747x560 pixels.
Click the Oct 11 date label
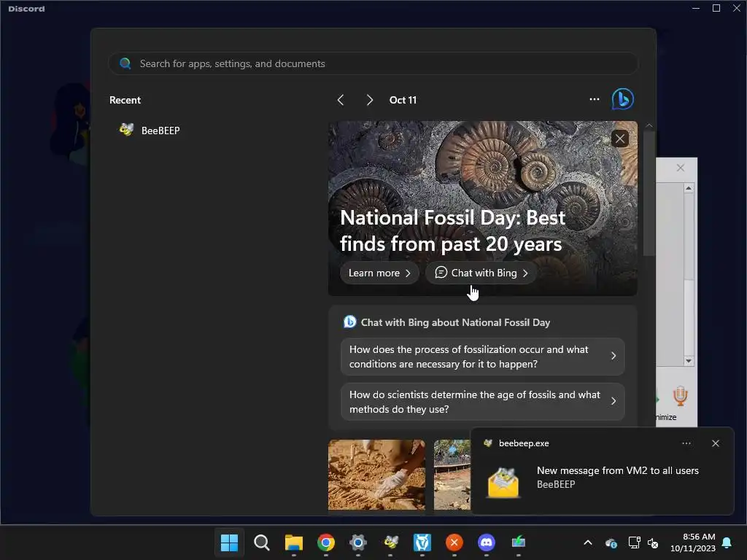[403, 100]
